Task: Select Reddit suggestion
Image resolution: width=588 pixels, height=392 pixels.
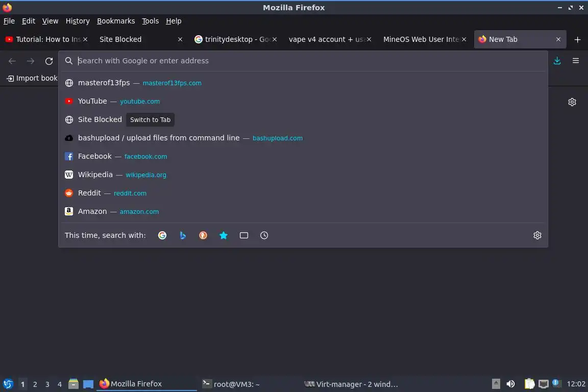Action: pyautogui.click(x=303, y=193)
